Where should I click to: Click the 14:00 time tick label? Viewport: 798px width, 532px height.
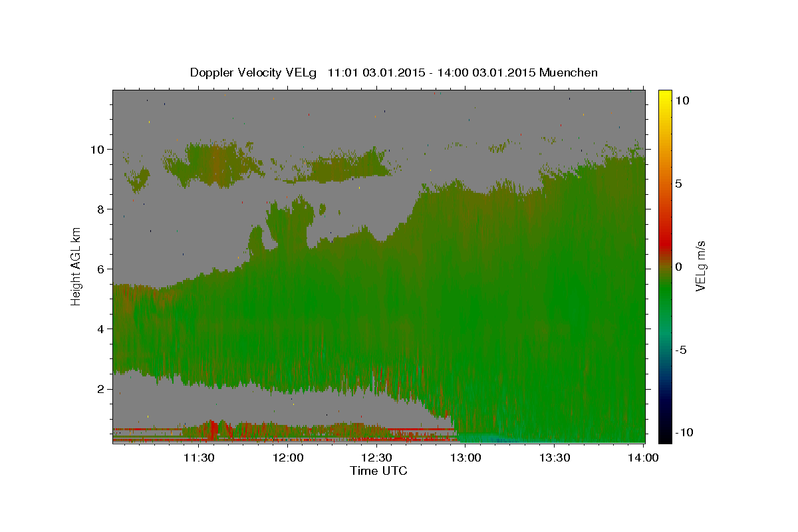click(x=644, y=458)
